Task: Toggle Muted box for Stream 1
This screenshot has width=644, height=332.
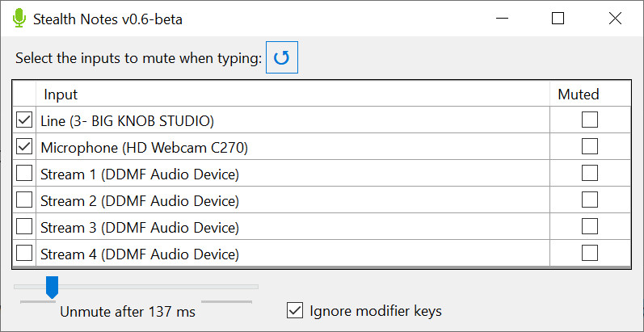Action: click(x=590, y=173)
